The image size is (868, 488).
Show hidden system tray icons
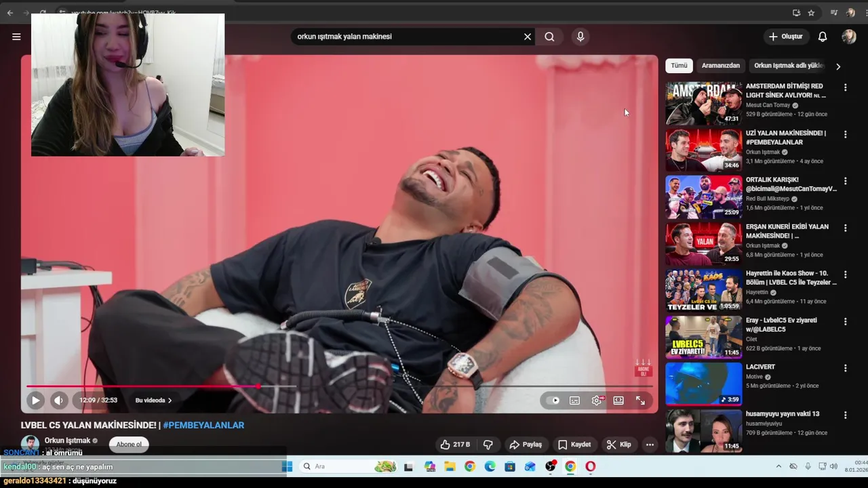pos(778,466)
